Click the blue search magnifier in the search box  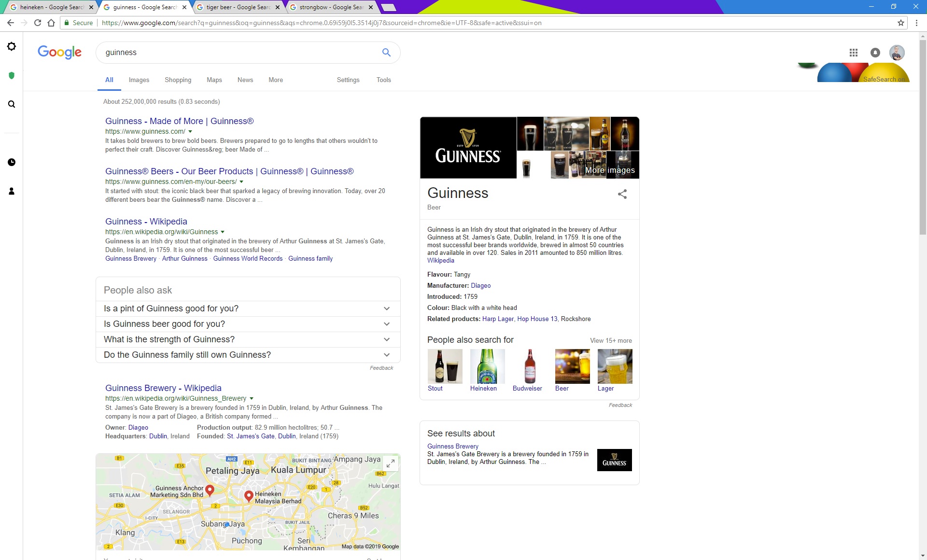point(386,52)
